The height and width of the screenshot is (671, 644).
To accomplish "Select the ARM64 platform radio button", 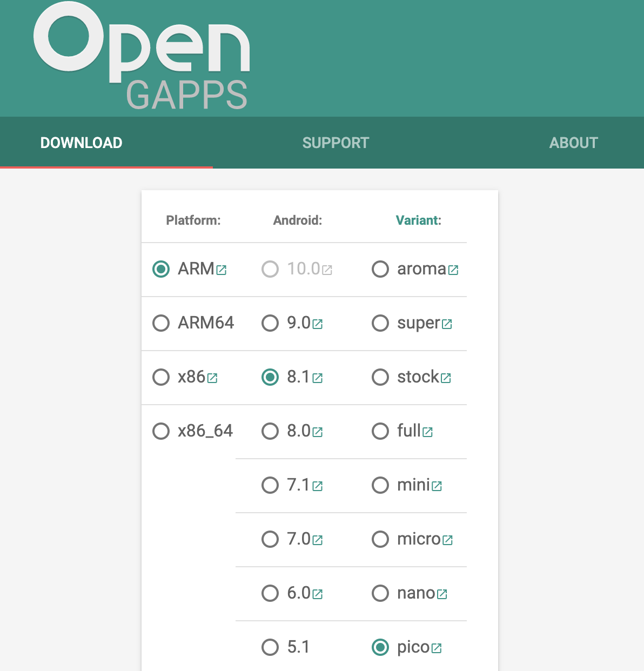I will click(x=161, y=323).
